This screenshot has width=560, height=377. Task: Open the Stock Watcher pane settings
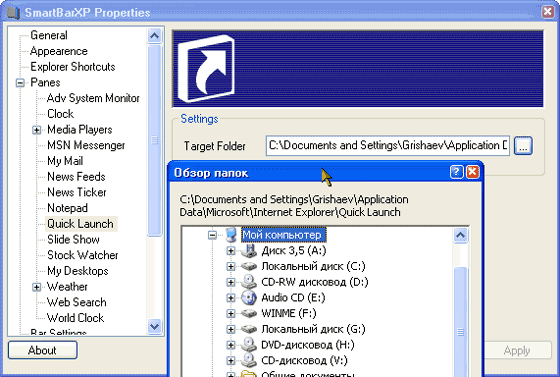[82, 255]
